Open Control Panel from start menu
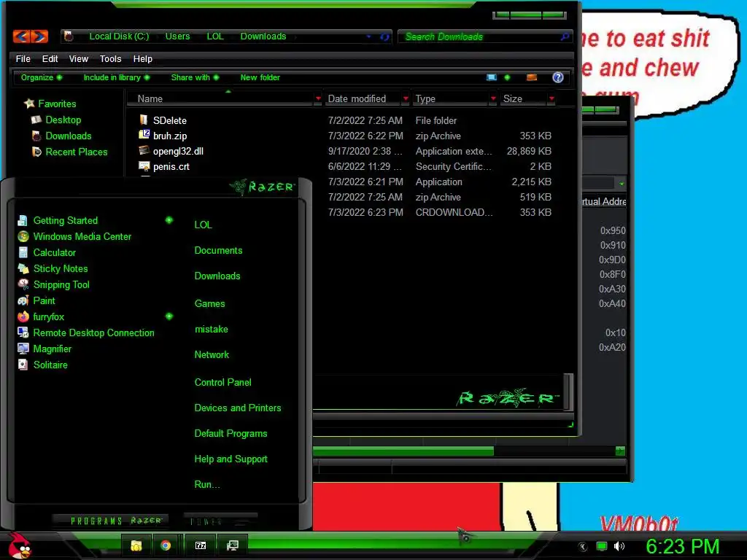This screenshot has height=560, width=747. click(222, 382)
